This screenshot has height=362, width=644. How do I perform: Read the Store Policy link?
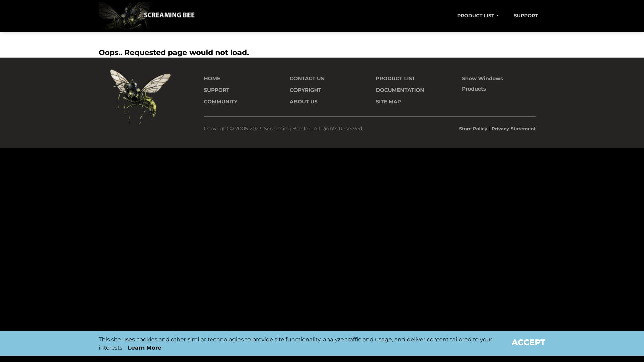pyautogui.click(x=473, y=129)
